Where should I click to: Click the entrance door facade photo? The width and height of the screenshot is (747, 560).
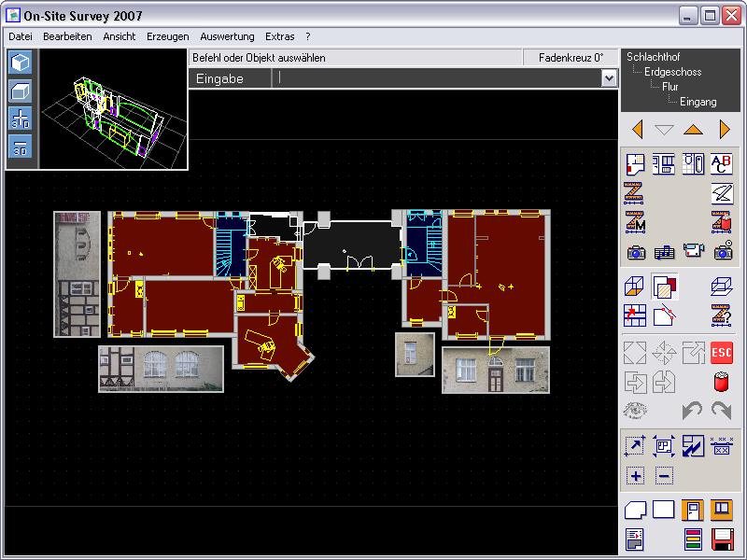[x=496, y=370]
